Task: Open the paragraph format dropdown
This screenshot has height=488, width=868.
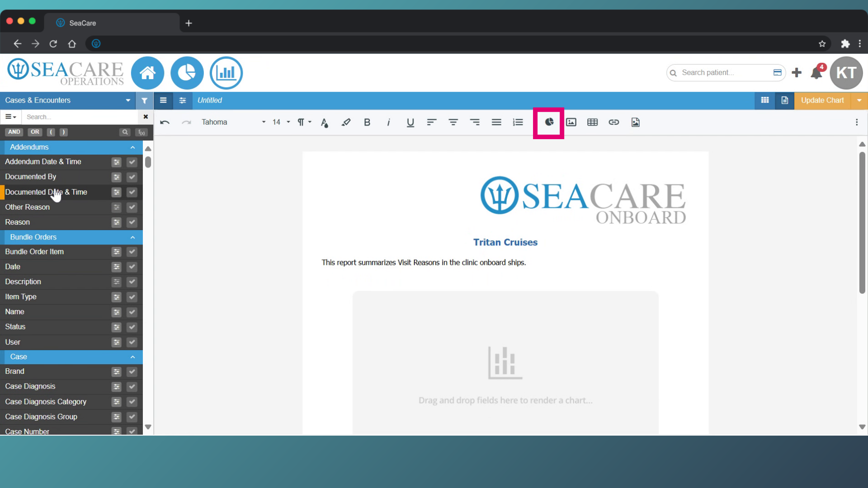Action: [304, 122]
